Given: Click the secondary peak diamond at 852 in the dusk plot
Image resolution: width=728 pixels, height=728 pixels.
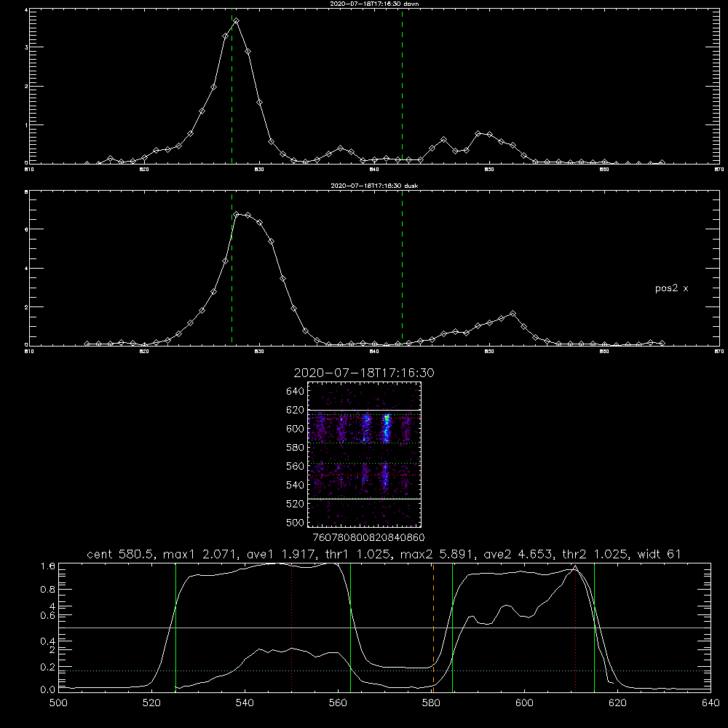Looking at the screenshot, I should click(x=513, y=314).
